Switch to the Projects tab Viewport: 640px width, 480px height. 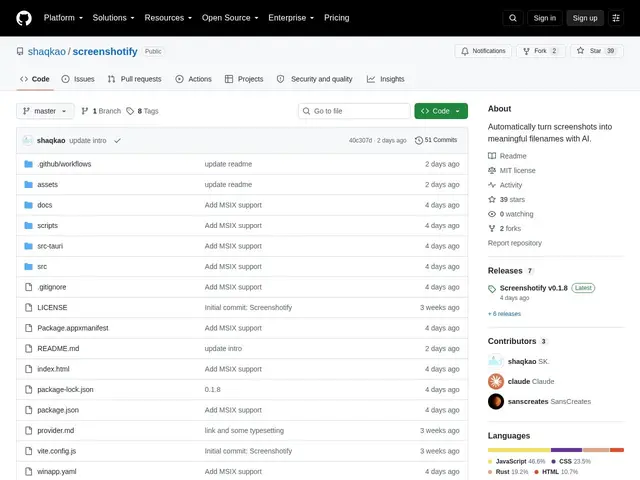tap(244, 79)
